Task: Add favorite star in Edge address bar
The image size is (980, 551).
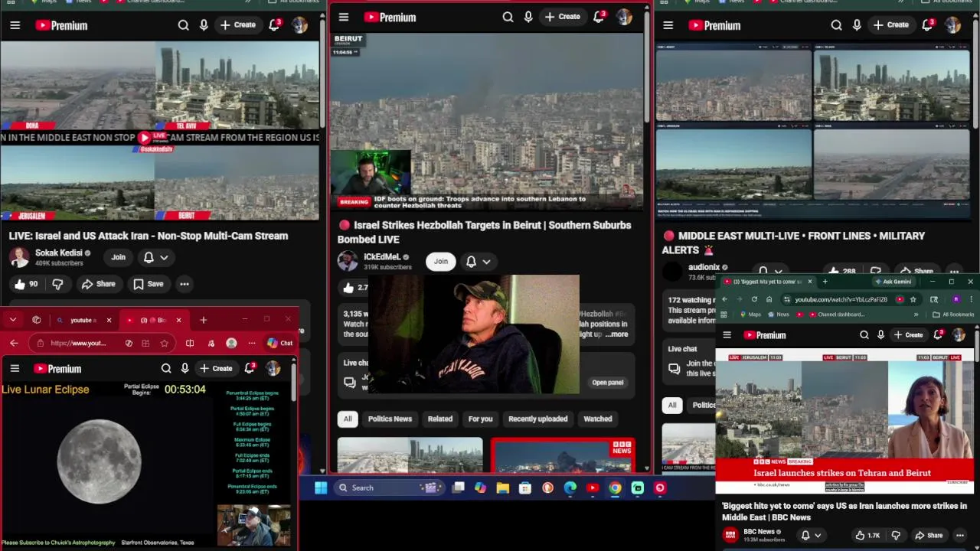Action: [x=165, y=344]
